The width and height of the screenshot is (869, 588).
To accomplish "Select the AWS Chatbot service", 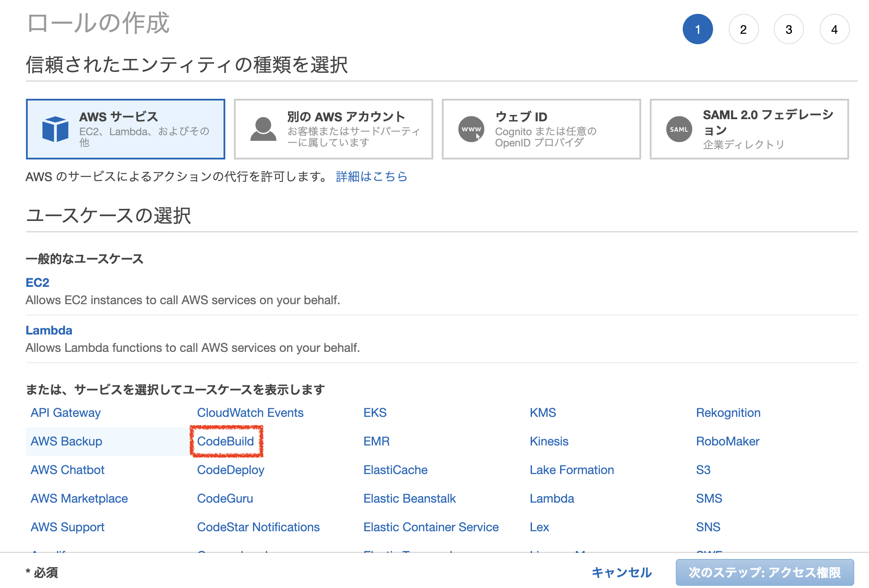I will click(68, 470).
